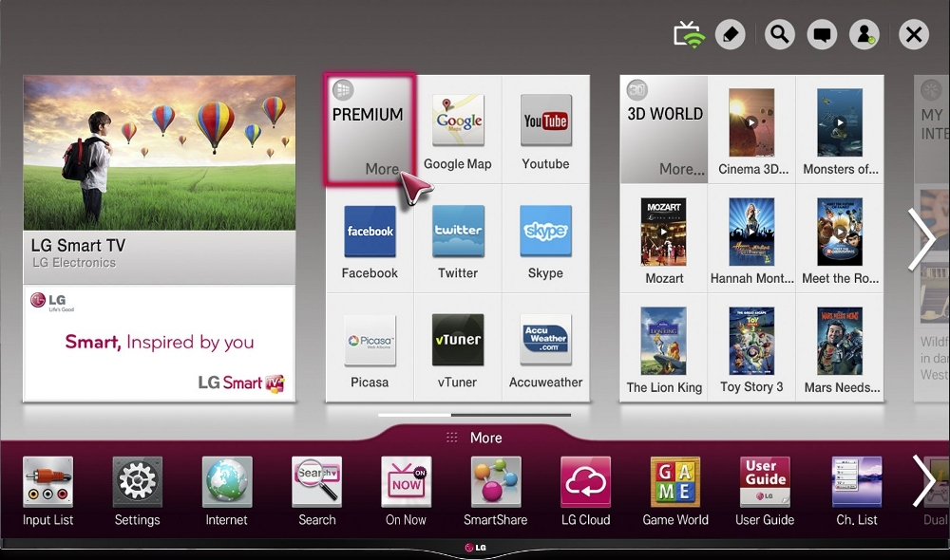This screenshot has height=560, width=950.
Task: Click the page indicator bar below cards
Action: coord(474,415)
